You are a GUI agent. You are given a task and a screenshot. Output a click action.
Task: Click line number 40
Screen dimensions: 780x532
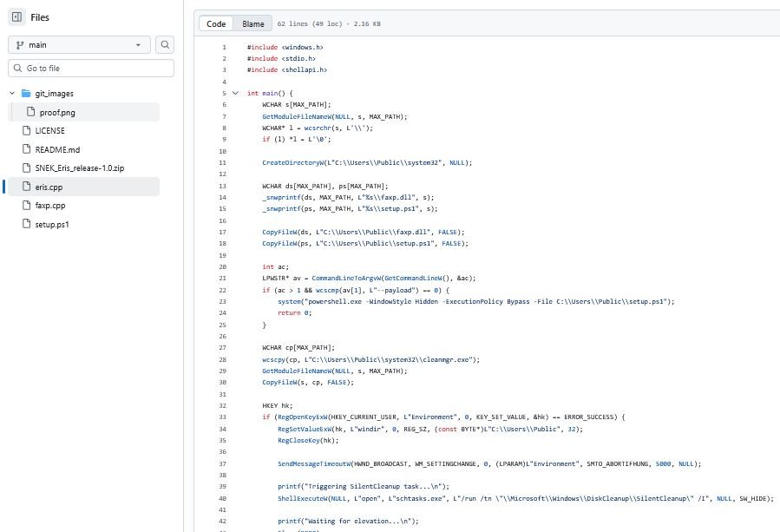click(222, 498)
